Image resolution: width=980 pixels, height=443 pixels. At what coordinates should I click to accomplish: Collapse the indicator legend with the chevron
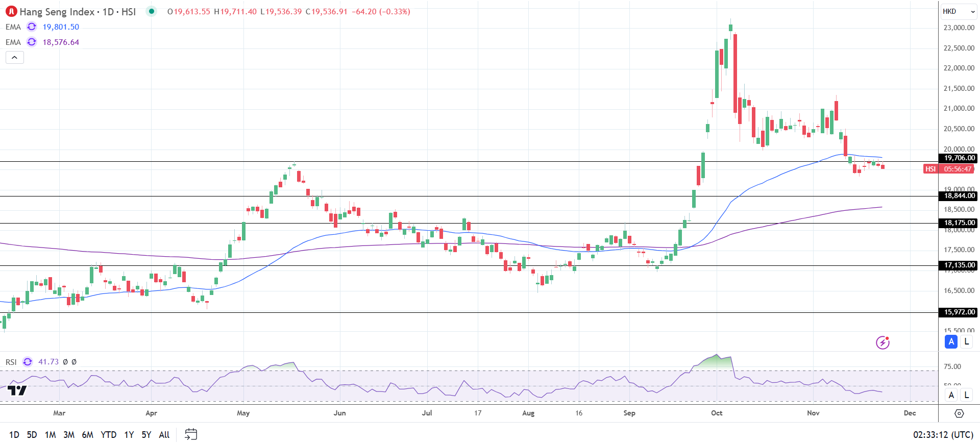[15, 58]
